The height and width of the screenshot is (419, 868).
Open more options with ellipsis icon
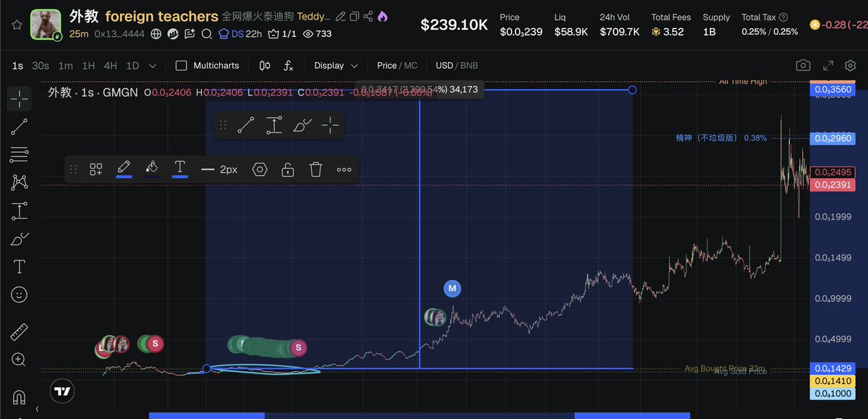343,169
